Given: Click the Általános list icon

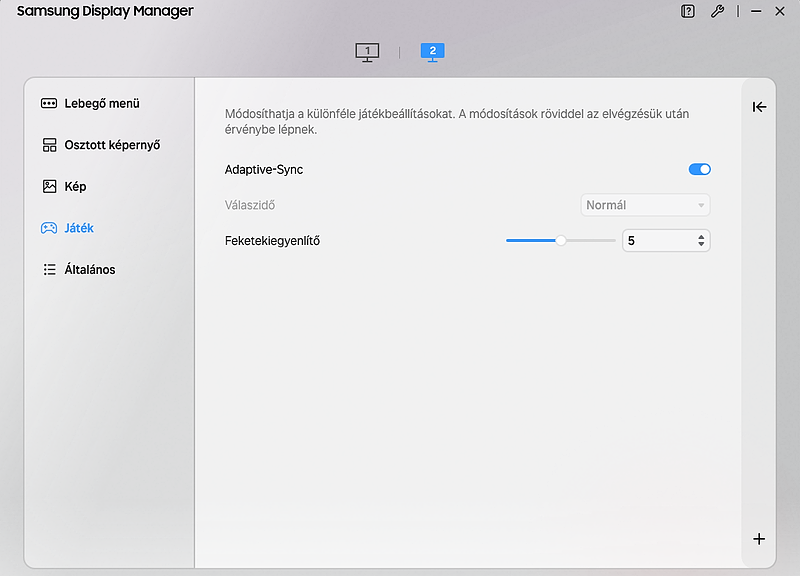Looking at the screenshot, I should [49, 270].
